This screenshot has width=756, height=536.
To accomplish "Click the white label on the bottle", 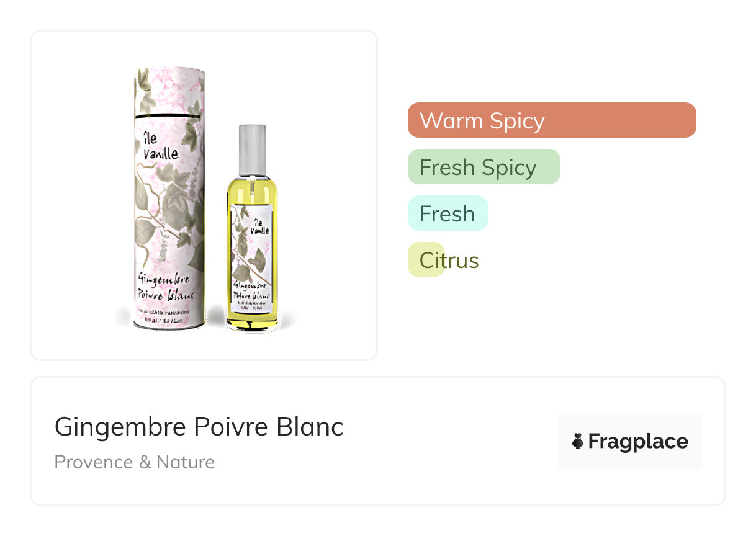I will click(252, 261).
